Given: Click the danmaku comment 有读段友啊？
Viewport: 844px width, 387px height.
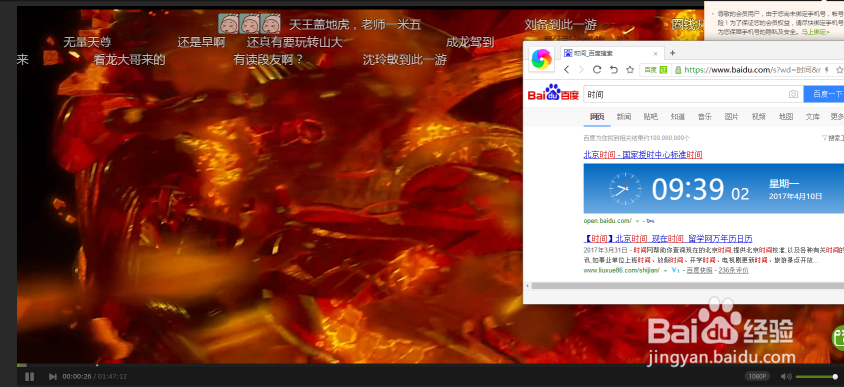Looking at the screenshot, I should (269, 60).
